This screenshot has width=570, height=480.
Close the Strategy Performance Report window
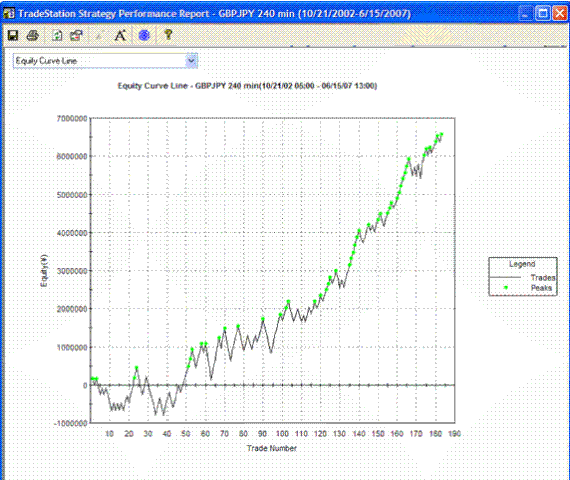point(559,13)
